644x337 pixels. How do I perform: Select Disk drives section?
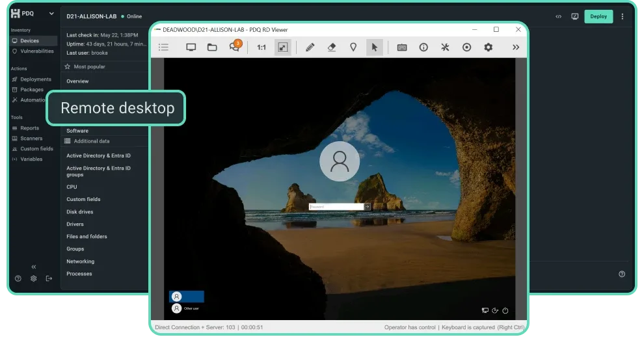(x=80, y=212)
